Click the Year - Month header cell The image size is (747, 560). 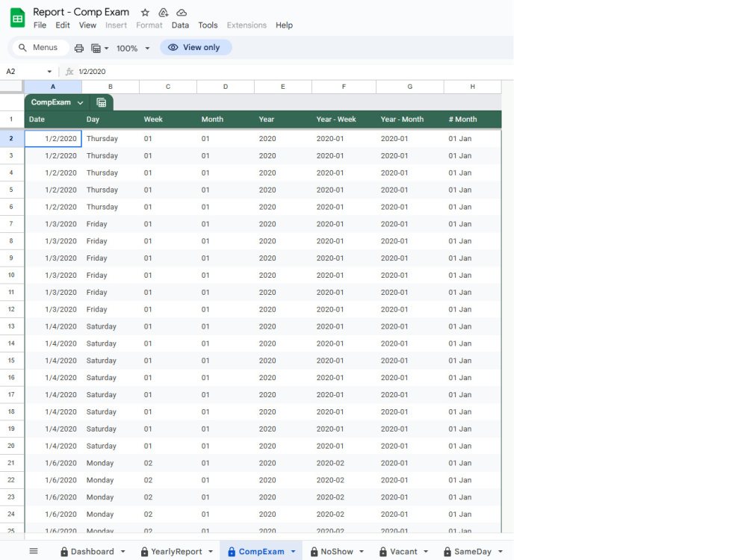[410, 119]
